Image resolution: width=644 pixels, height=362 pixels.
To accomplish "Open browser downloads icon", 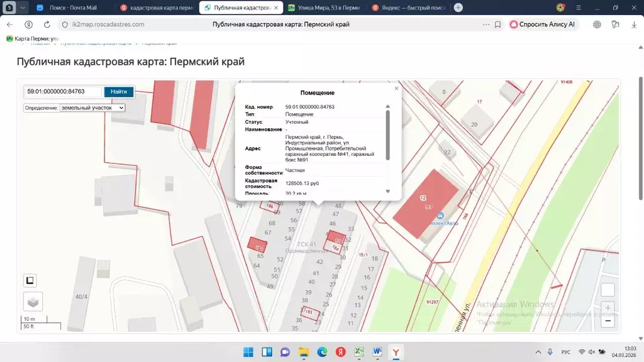I will click(633, 25).
